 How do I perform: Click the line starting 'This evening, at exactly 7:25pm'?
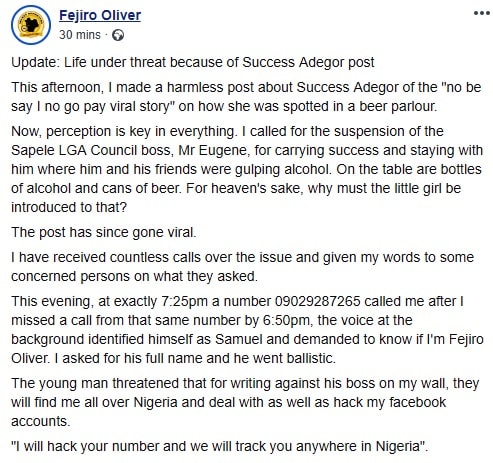tap(237, 301)
